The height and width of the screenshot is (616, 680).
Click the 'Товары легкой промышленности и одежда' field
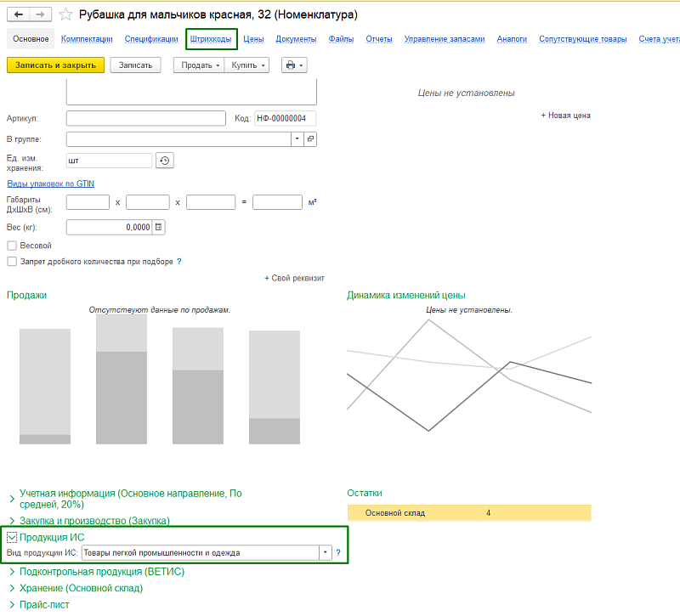pyautogui.click(x=201, y=552)
